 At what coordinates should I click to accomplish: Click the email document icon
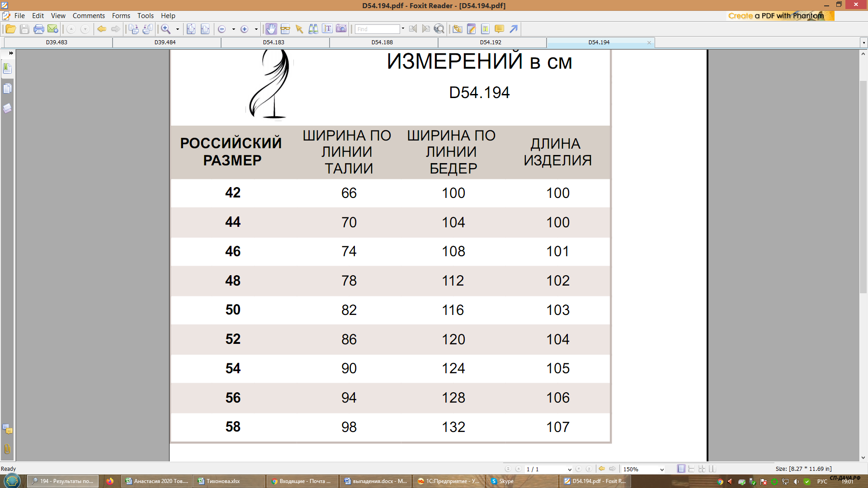[53, 29]
